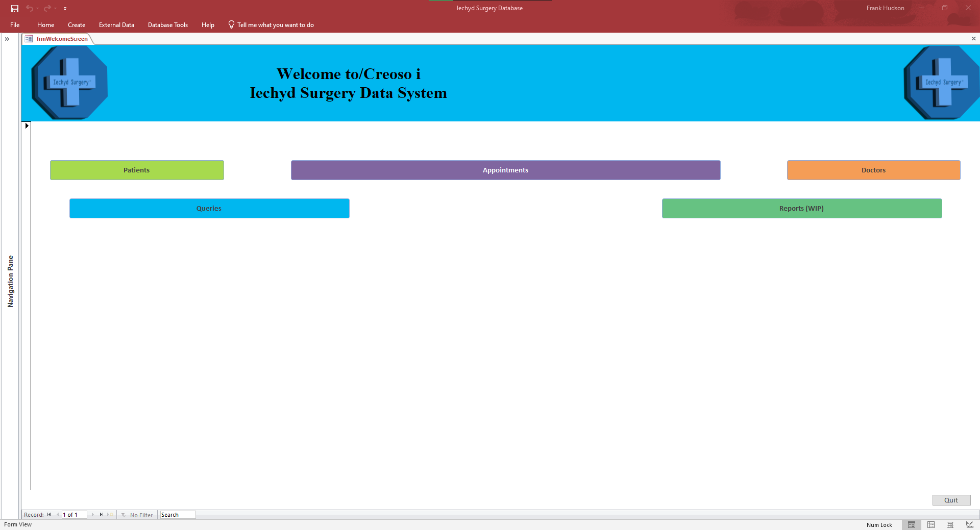Image resolution: width=980 pixels, height=530 pixels.
Task: Click the purple Appointments button
Action: coord(505,170)
